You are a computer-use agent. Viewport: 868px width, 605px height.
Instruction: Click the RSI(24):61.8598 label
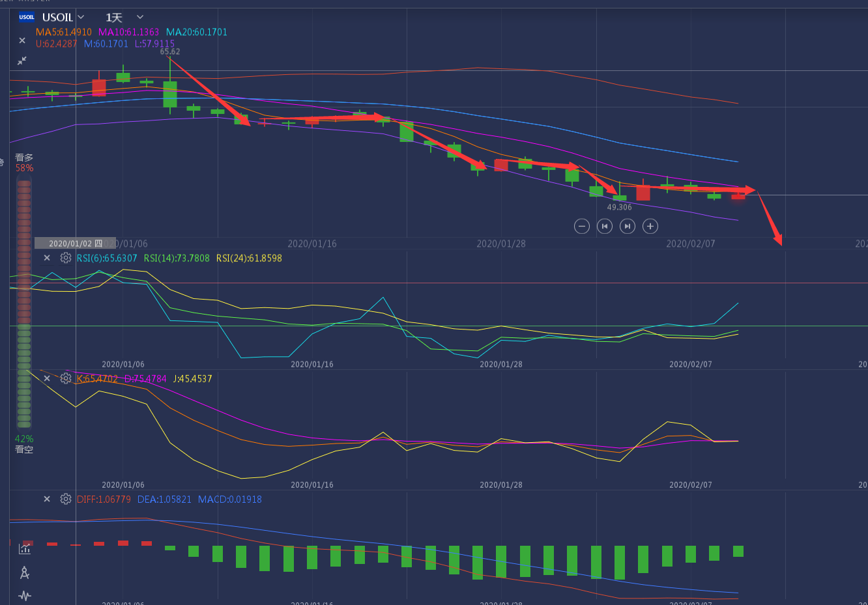pyautogui.click(x=249, y=258)
